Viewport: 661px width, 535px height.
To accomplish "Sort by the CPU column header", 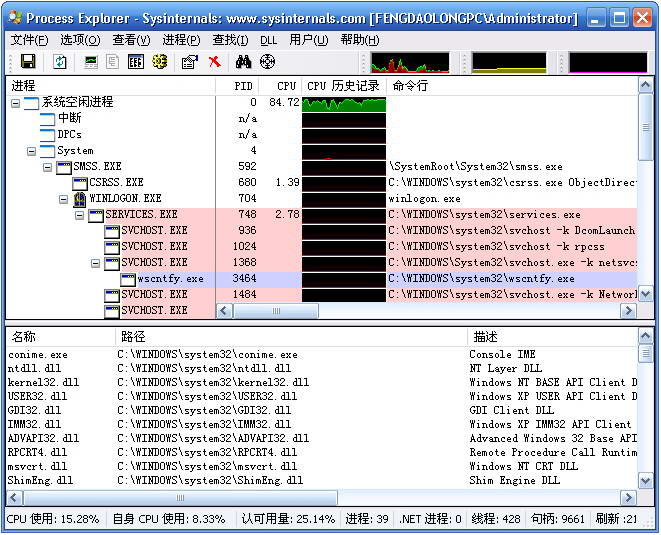I will click(280, 86).
